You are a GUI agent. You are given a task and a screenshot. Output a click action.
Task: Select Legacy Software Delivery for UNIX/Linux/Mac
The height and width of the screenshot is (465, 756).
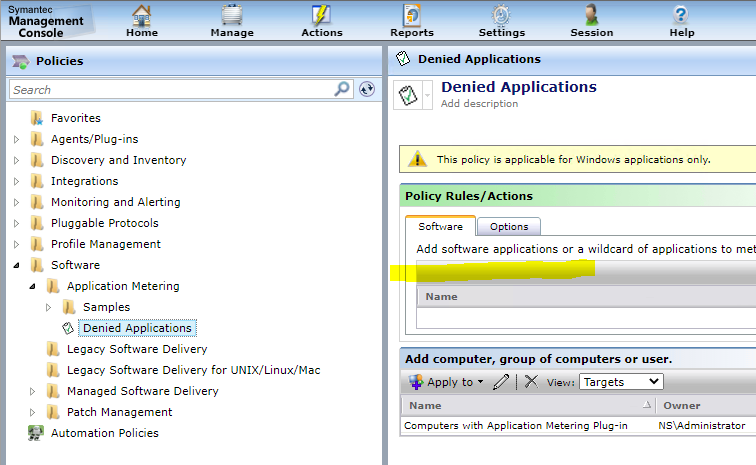pyautogui.click(x=193, y=370)
